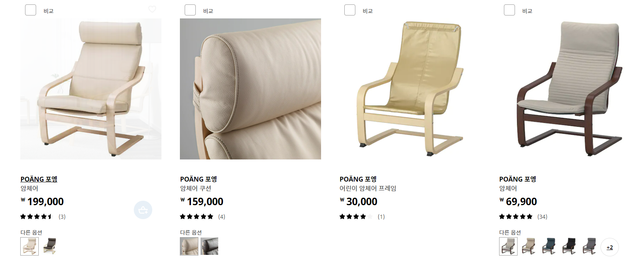Choose the black leather cushion option
644x267 pixels.
[x=209, y=246]
